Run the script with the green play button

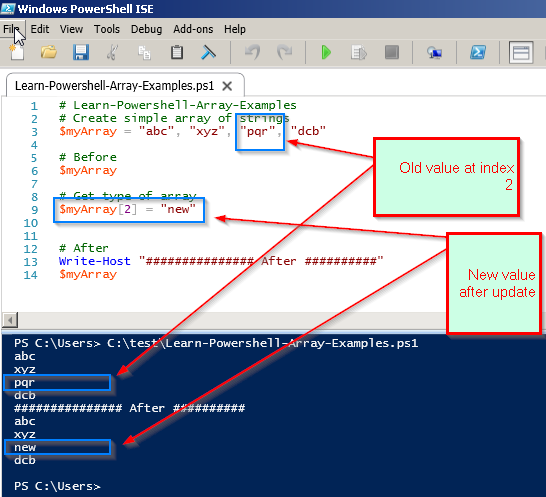[x=326, y=53]
